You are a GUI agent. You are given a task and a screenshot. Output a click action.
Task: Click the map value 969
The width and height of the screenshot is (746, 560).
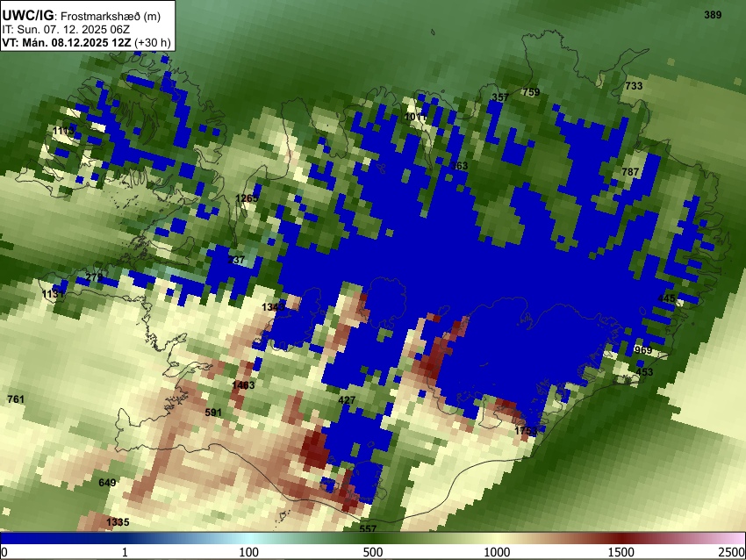643,350
